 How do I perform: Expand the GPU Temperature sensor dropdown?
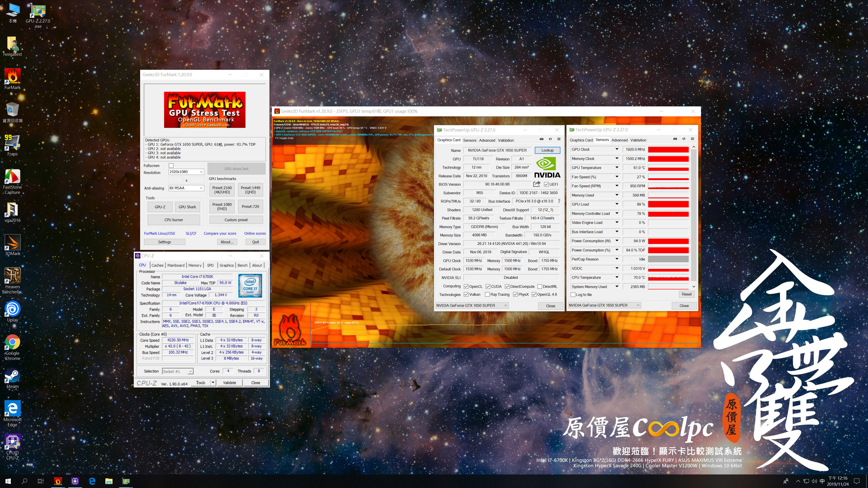pos(617,167)
